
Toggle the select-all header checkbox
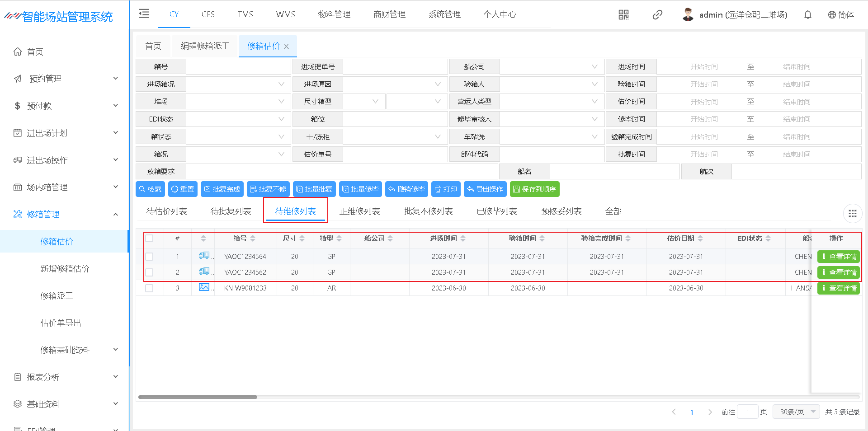[149, 239]
